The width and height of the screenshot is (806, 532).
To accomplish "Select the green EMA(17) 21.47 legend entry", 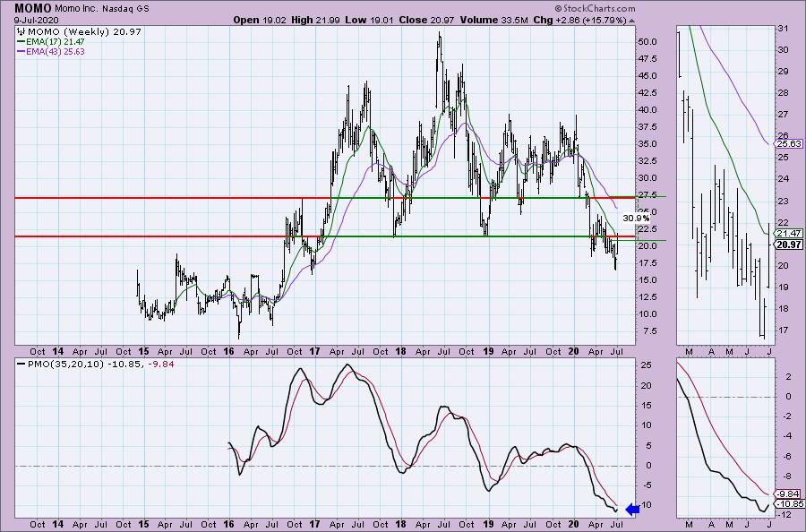I will [x=51, y=41].
